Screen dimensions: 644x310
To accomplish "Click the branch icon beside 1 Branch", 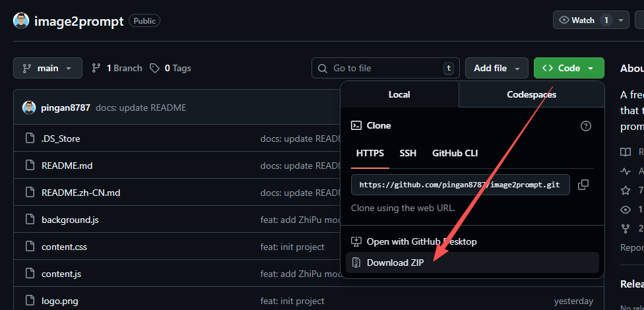I will pyautogui.click(x=96, y=68).
